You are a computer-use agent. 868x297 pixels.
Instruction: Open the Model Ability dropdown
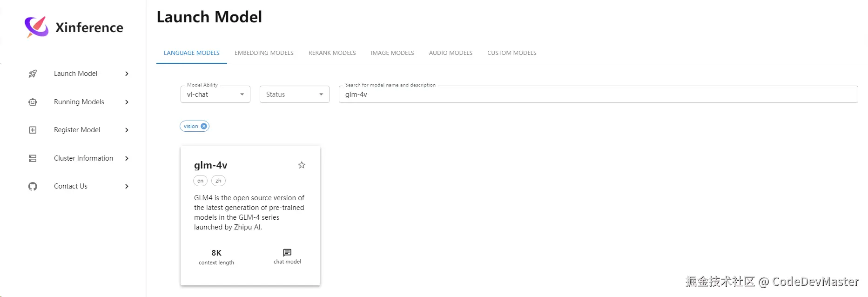215,94
